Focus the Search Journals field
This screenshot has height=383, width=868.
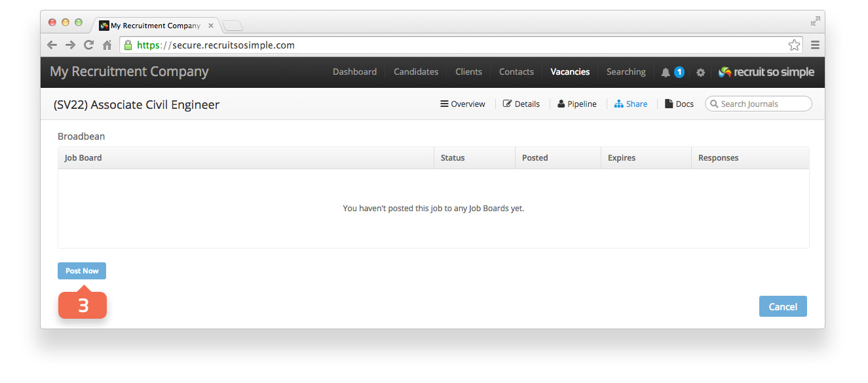758,104
